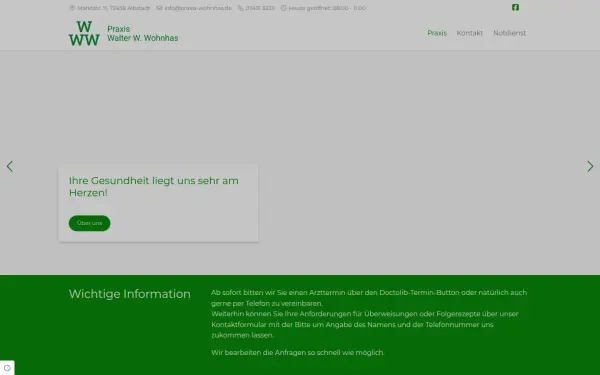Viewport: 600px width, 375px height.
Task: Open cookie settings icon at bottom left
Action: pyautogui.click(x=7, y=368)
